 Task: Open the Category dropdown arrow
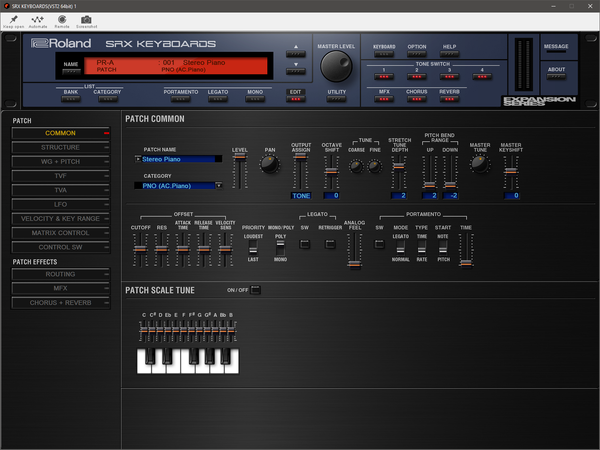[x=219, y=185]
